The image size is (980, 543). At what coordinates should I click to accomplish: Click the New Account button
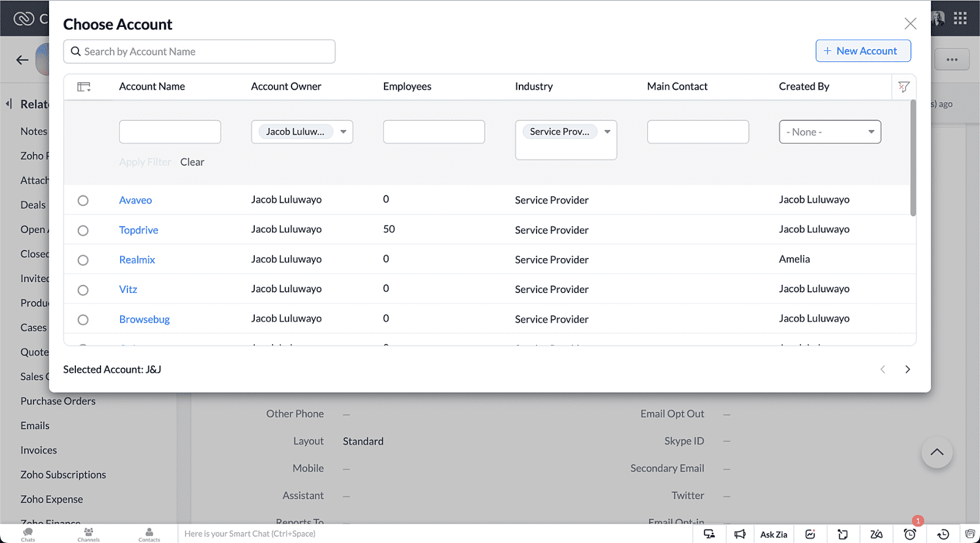tap(863, 51)
